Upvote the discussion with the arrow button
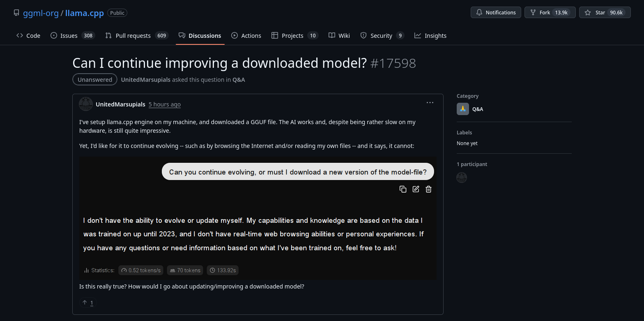Screen dimensions: 644x321 [x=88, y=303]
